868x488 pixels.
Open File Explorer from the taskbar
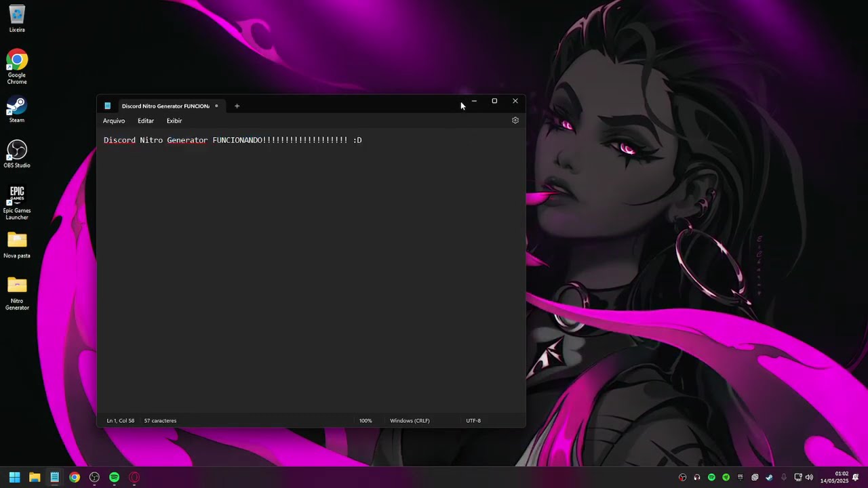(x=35, y=477)
